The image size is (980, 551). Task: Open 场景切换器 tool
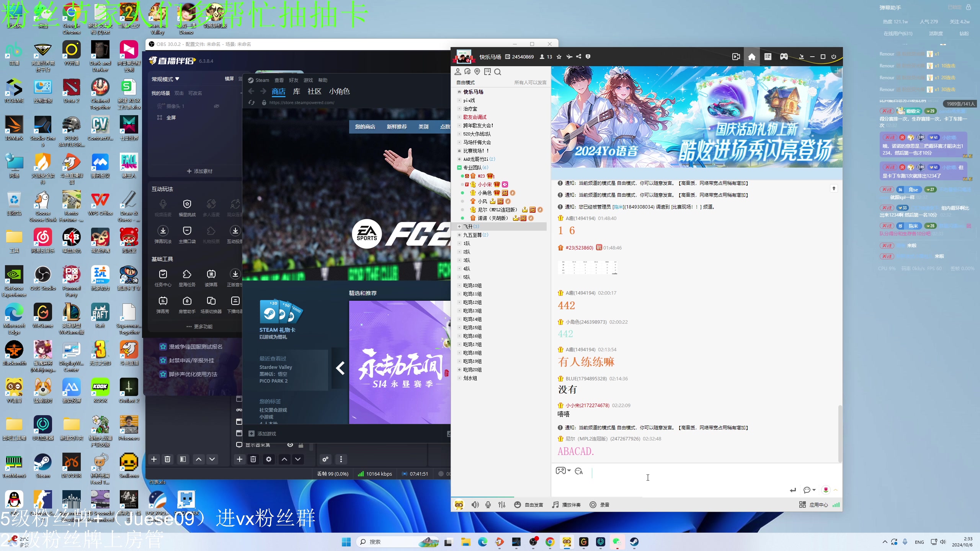point(211,305)
